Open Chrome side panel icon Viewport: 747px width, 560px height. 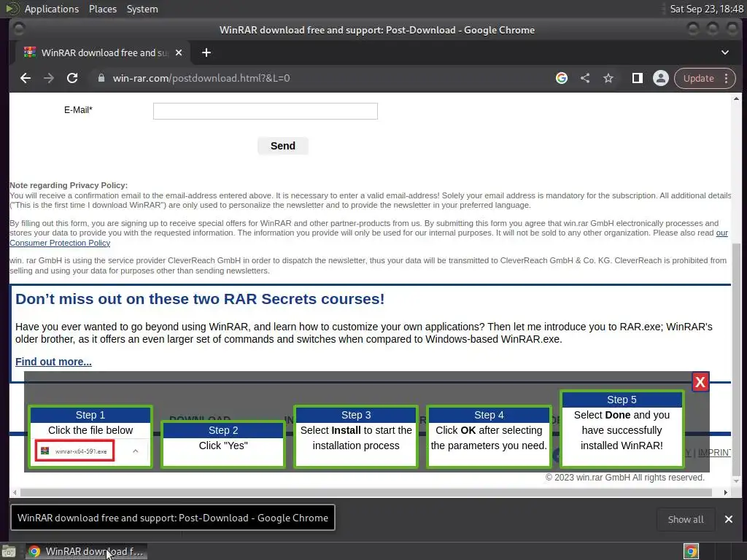coord(638,78)
